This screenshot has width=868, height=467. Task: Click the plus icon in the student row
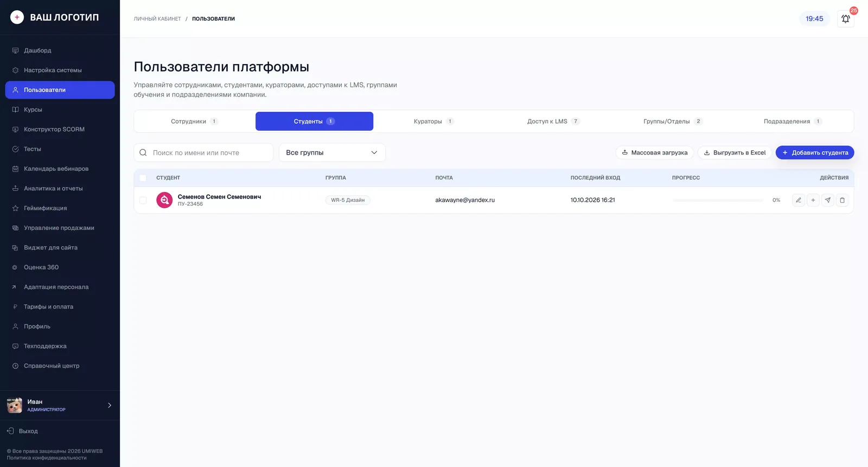point(813,200)
